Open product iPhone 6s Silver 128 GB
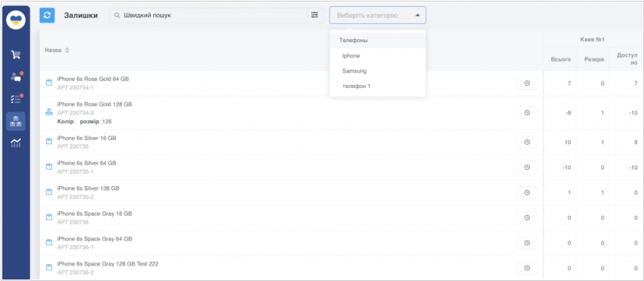The width and height of the screenshot is (644, 281). (88, 188)
